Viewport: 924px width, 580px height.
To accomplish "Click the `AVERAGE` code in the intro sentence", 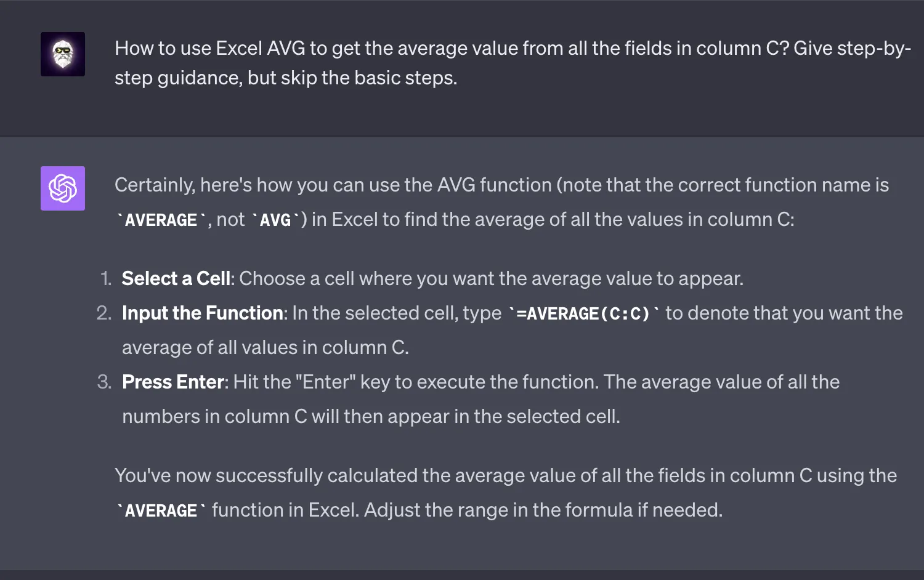I will (161, 220).
